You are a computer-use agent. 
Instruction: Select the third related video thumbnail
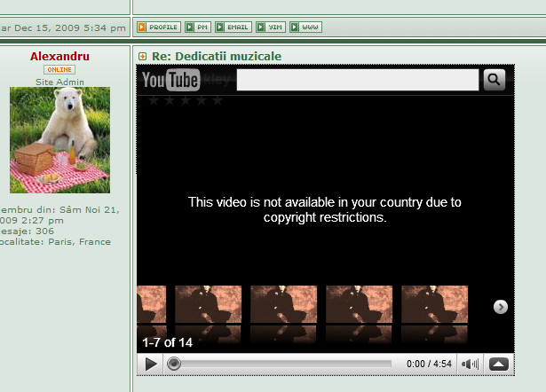(284, 304)
